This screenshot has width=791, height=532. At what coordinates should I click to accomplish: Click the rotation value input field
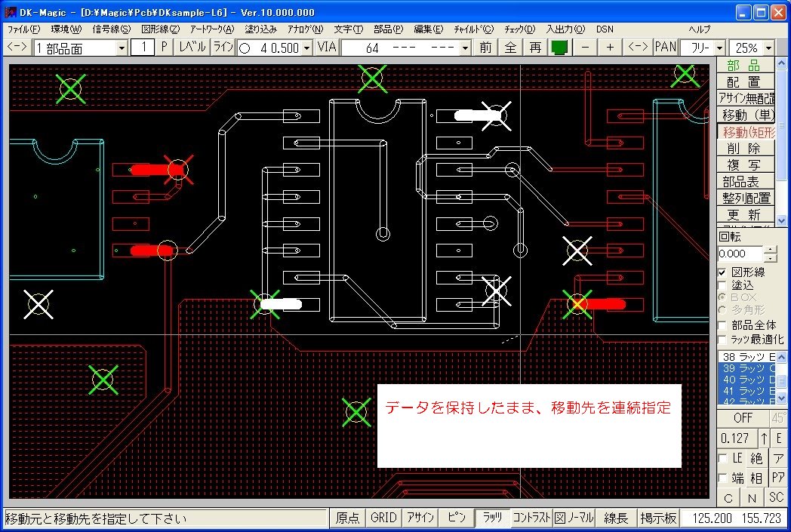(x=740, y=254)
